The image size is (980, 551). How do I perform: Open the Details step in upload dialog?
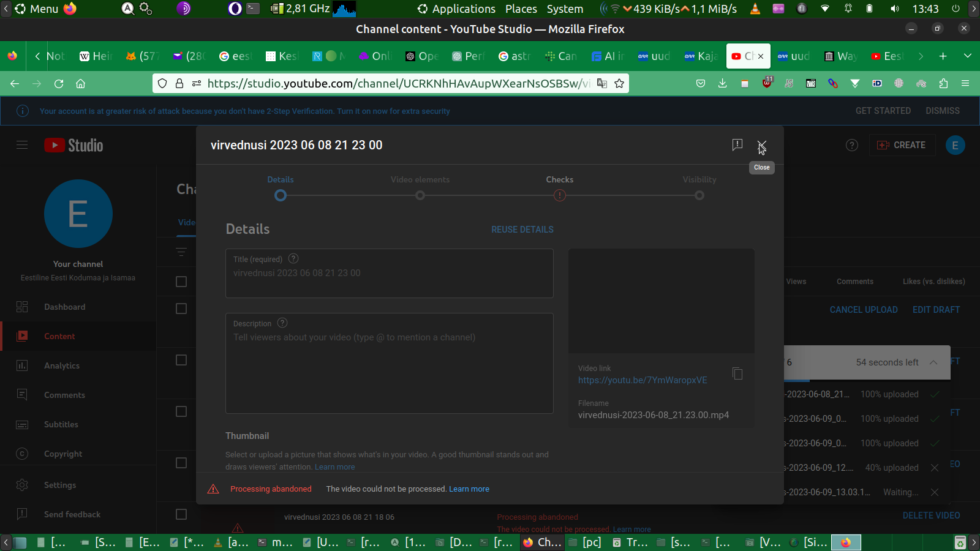[281, 188]
